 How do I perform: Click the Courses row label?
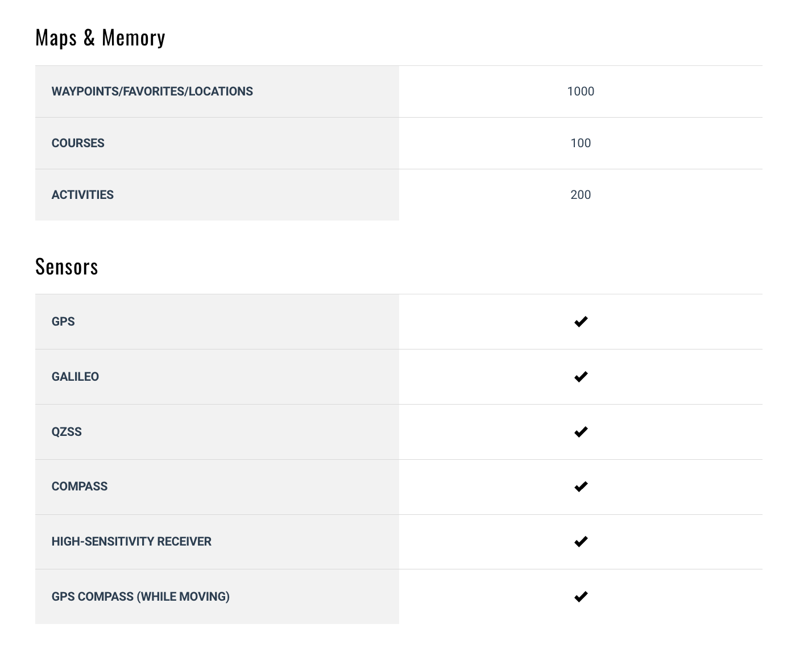click(78, 143)
